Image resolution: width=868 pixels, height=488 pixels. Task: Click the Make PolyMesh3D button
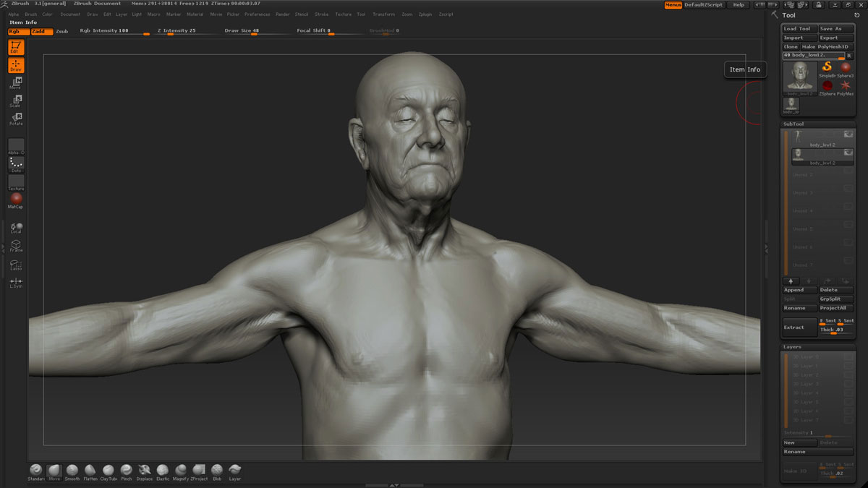click(x=827, y=47)
